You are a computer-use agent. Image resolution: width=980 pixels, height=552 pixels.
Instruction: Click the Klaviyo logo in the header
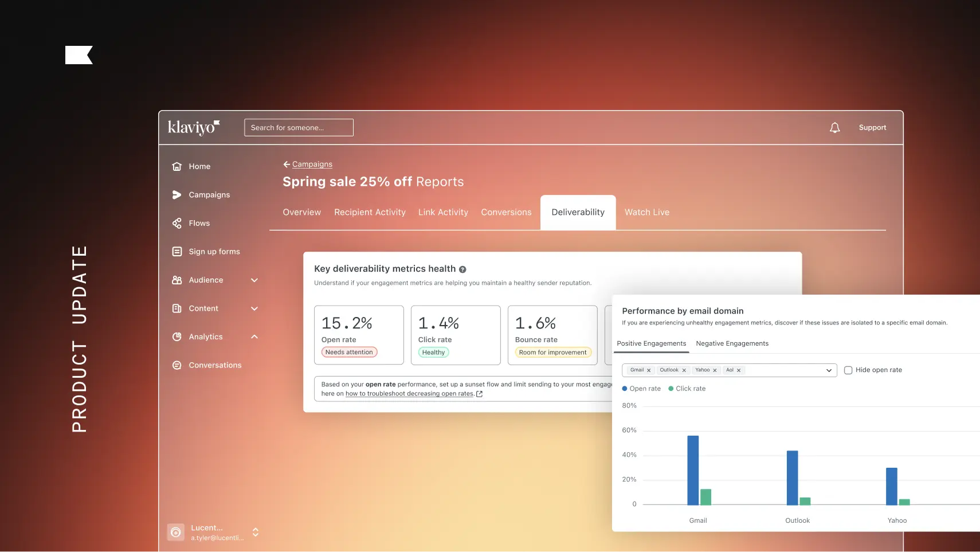pos(194,127)
